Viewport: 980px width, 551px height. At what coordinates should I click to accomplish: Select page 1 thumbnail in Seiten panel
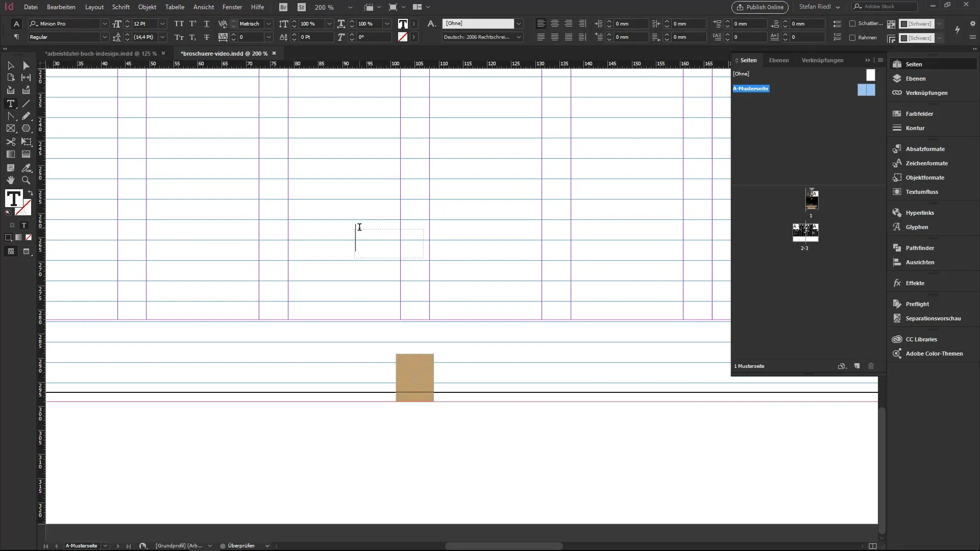tap(812, 199)
